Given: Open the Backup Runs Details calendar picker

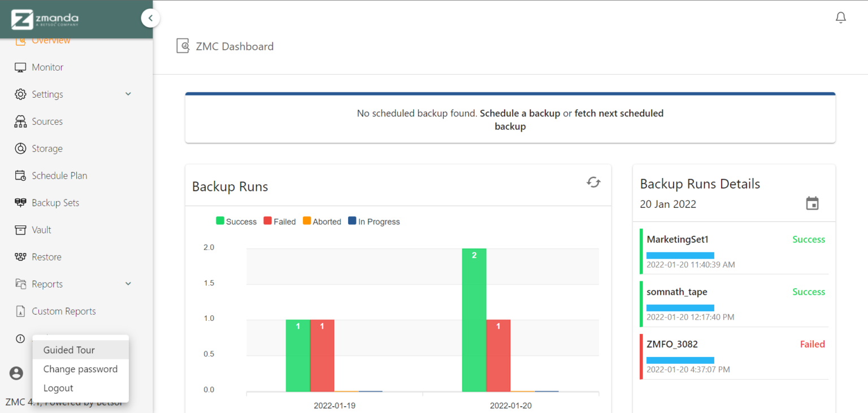Looking at the screenshot, I should [x=813, y=203].
